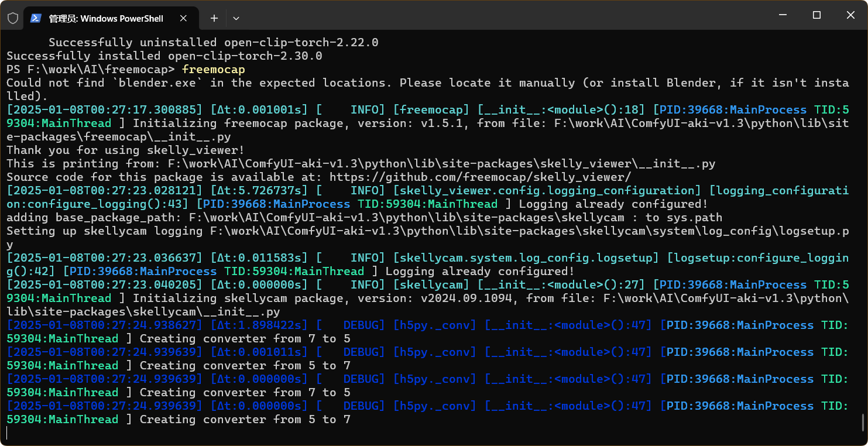The width and height of the screenshot is (868, 446).
Task: Click 'This is printing from:' line
Action: click(x=361, y=163)
